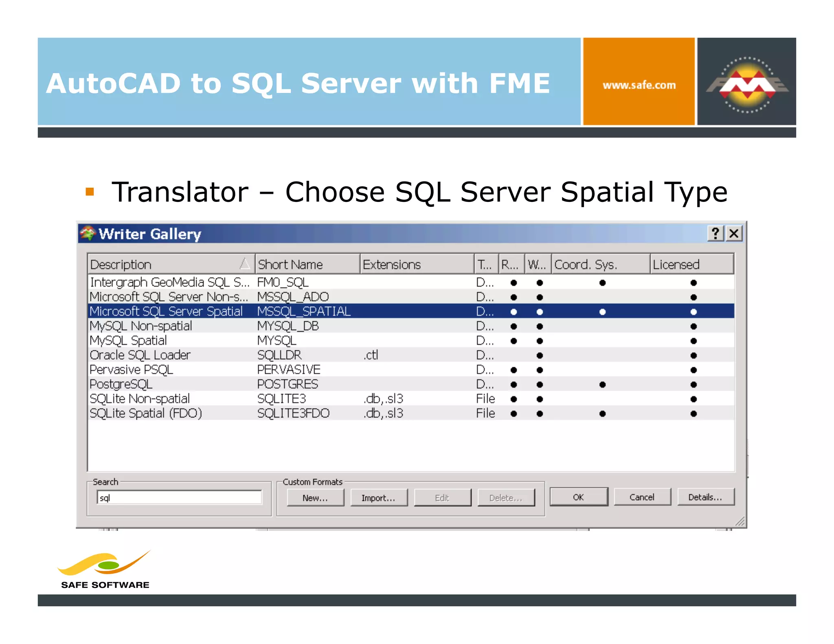Click the dialog resize grip corner
The width and height of the screenshot is (834, 644).
click(x=740, y=521)
